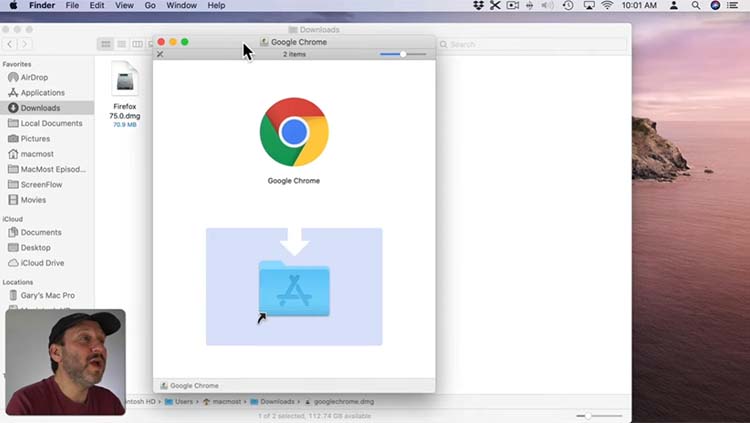Click googlechrome.dmg in the path bar
Screen dimensions: 750x423
(x=339, y=401)
